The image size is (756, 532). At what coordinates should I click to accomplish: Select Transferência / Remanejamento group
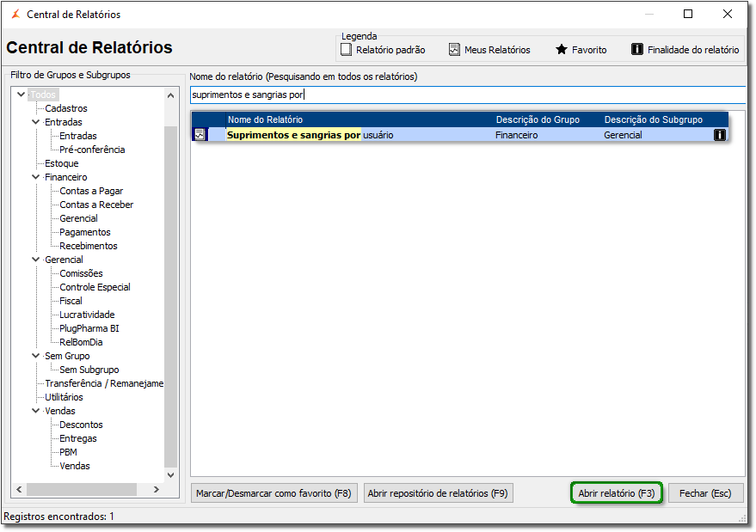click(104, 383)
